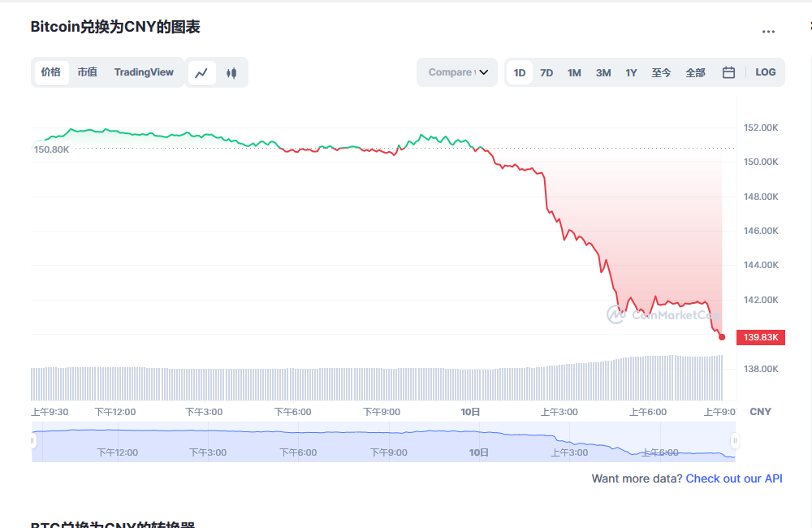Switch to line chart view icon
Viewport: 812px width, 528px height.
pos(201,72)
